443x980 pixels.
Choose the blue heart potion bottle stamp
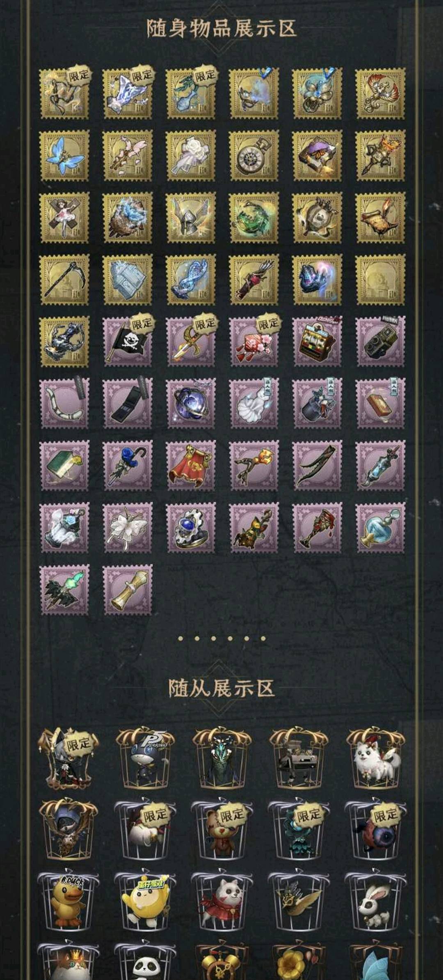[380, 528]
